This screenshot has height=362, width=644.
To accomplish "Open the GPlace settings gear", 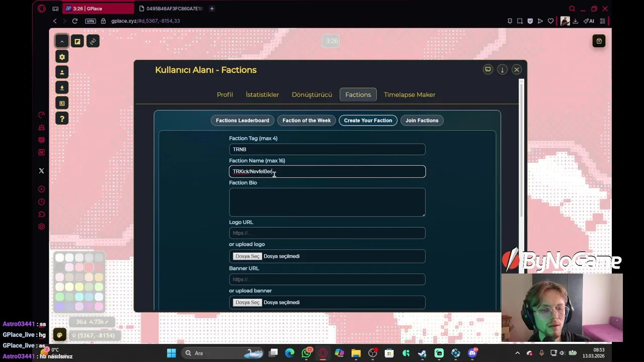I will tap(62, 57).
